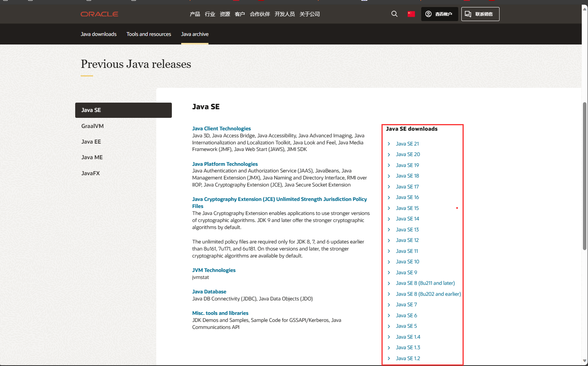Image resolution: width=588 pixels, height=366 pixels.
Task: Open the Java SE 18 link
Action: pyautogui.click(x=408, y=176)
